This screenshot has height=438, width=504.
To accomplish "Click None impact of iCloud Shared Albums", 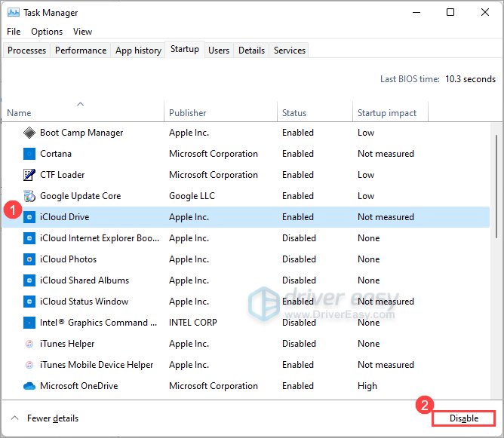I will pos(369,280).
